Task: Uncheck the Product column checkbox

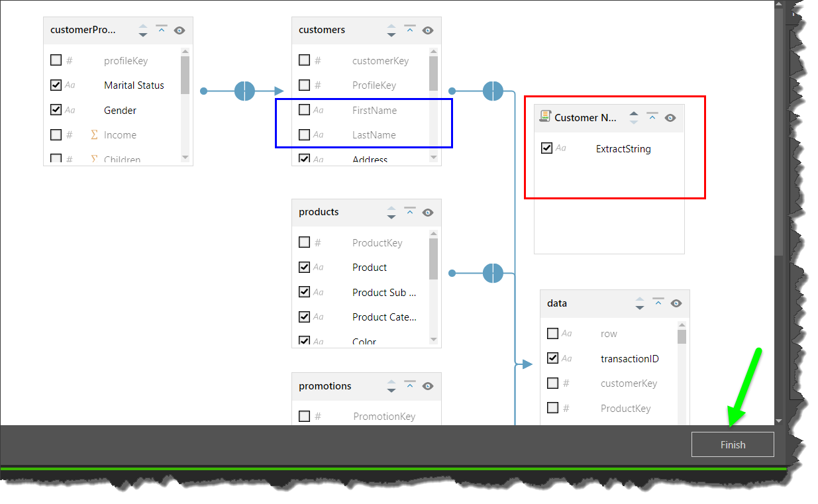Action: point(305,267)
